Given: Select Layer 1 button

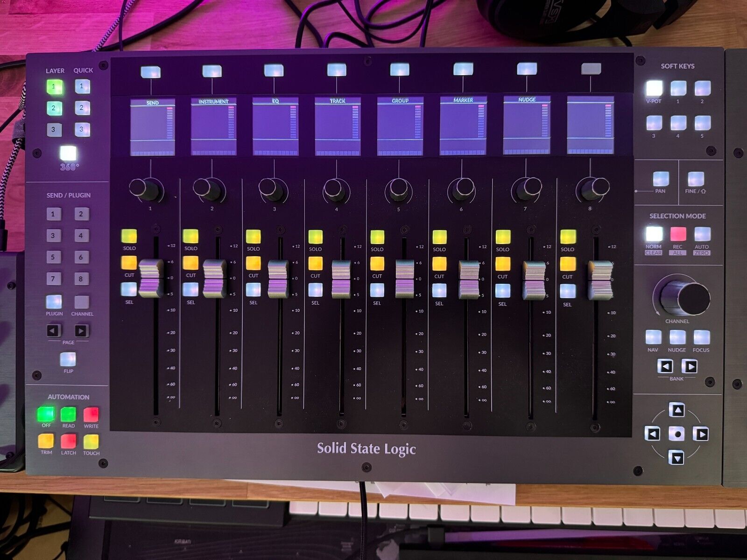Looking at the screenshot, I should (x=54, y=87).
